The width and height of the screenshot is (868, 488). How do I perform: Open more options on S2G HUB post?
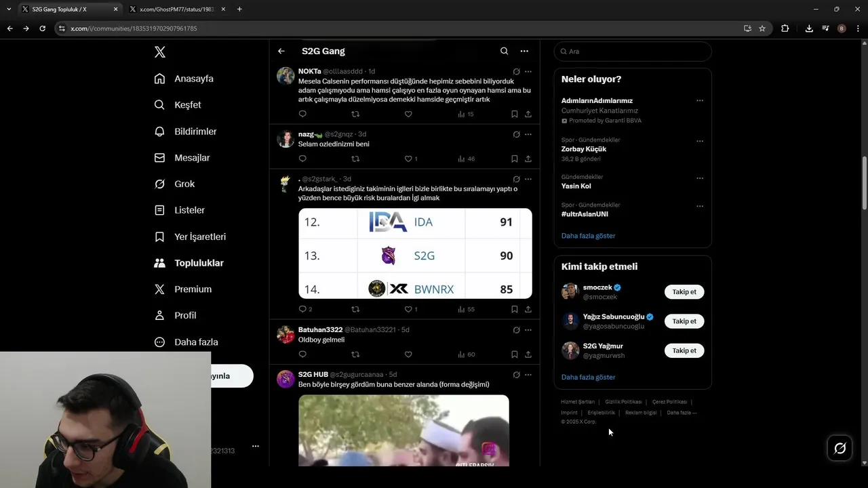528,375
